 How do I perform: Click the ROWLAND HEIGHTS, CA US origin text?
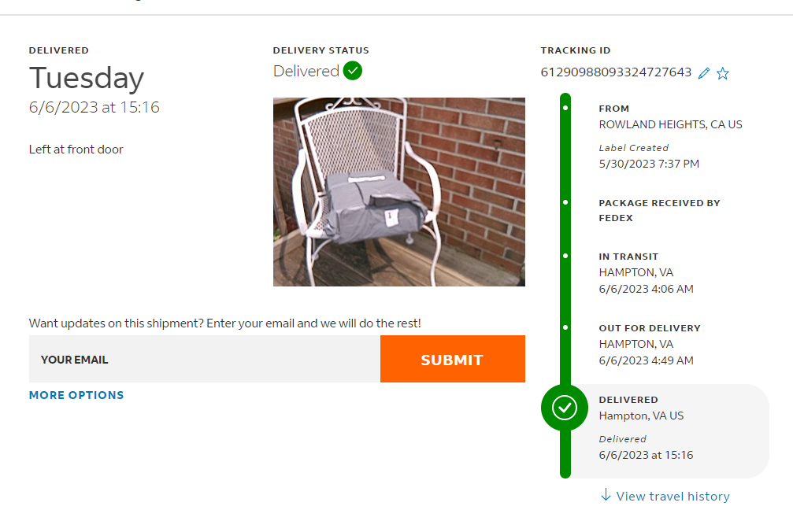(670, 124)
